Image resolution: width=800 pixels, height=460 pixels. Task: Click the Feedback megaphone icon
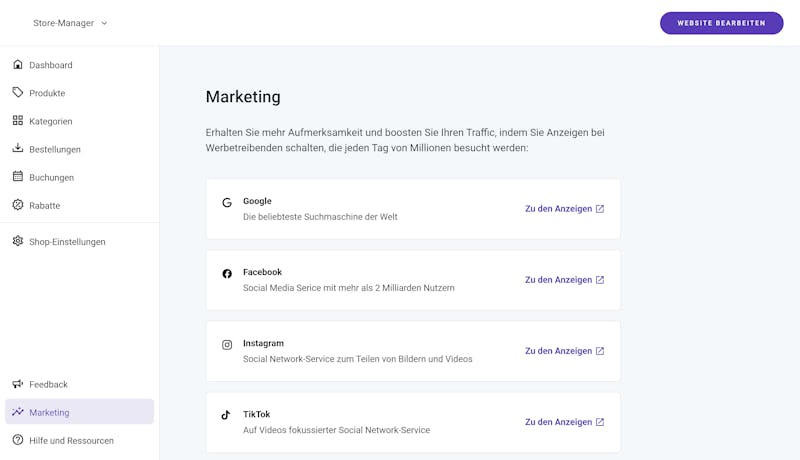(x=18, y=384)
